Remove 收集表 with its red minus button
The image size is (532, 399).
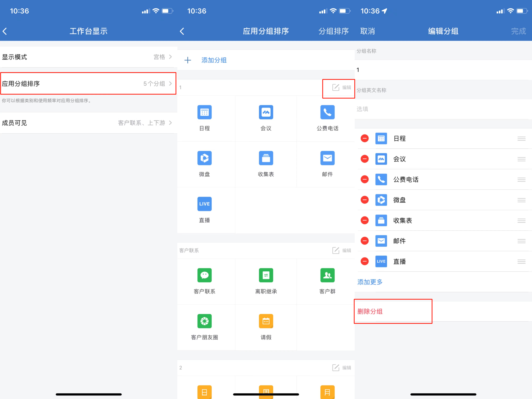point(365,220)
